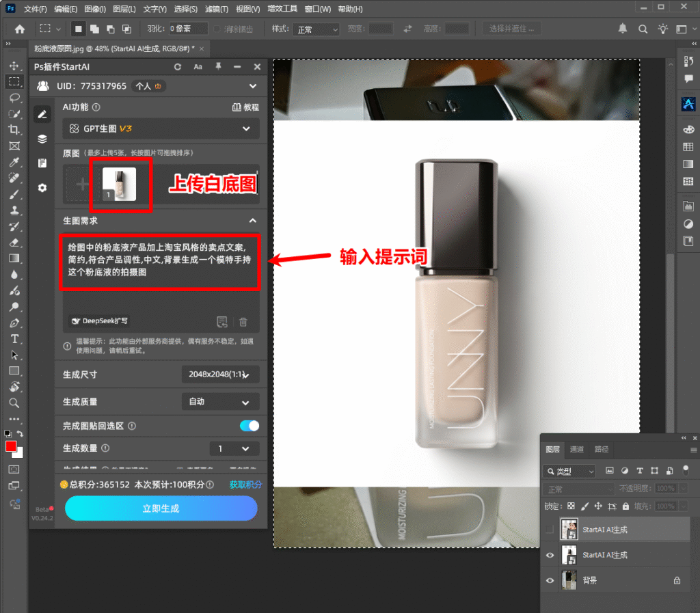Show the top StartAI AI生成 layer
Viewport: 700px width, 613px height.
tap(550, 529)
